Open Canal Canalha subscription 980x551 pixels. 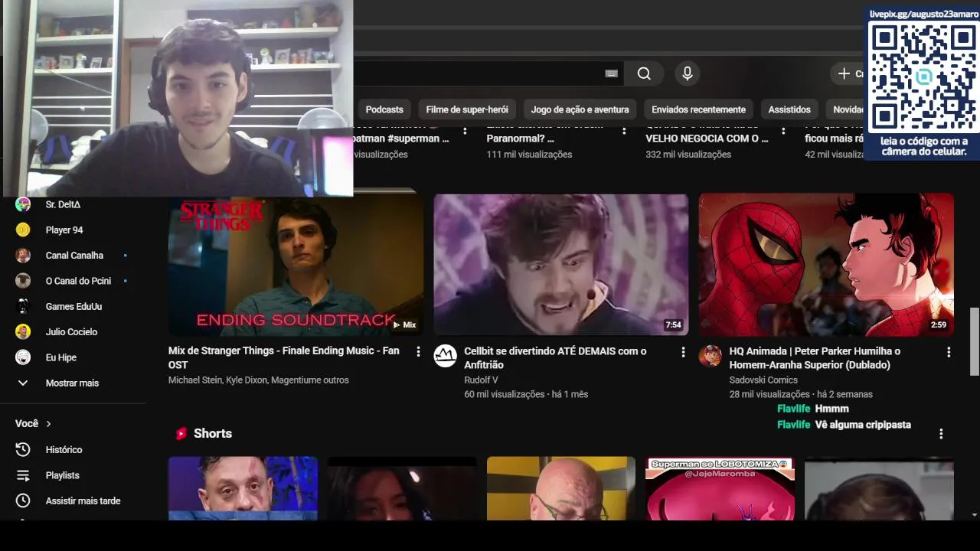point(73,256)
